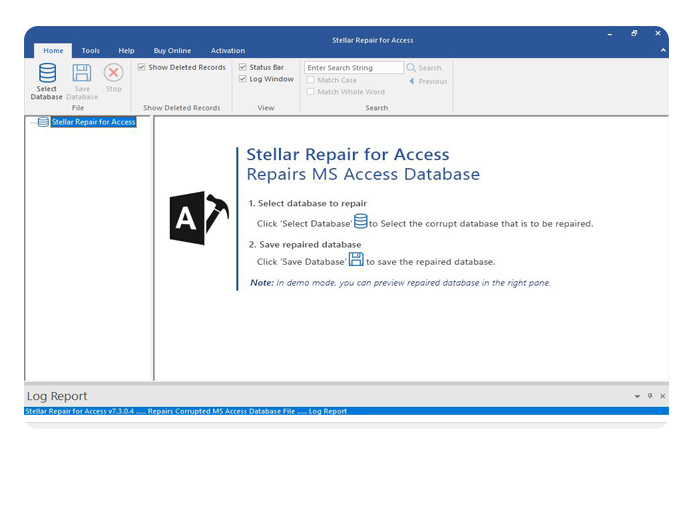Screen dimensions: 699x518
Task: Collapse the ribbon using the top-right chevron
Action: click(663, 50)
